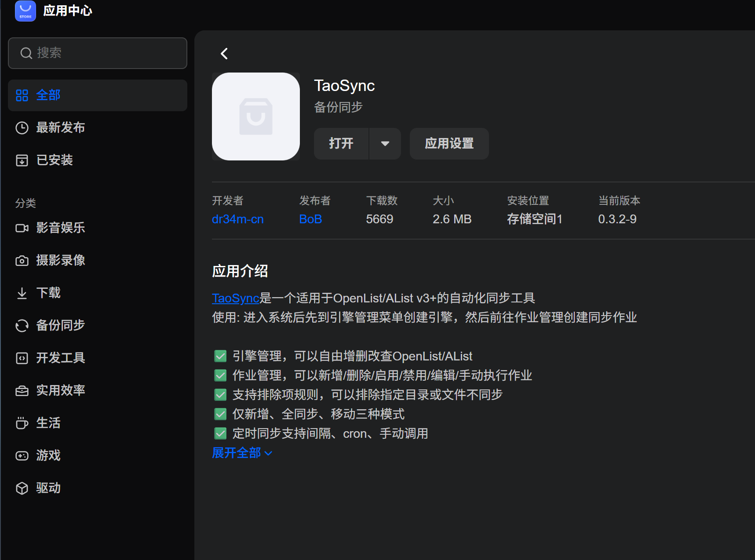Click the checkmark beside 支持排除项规则 feature
The width and height of the screenshot is (755, 560).
(x=220, y=395)
